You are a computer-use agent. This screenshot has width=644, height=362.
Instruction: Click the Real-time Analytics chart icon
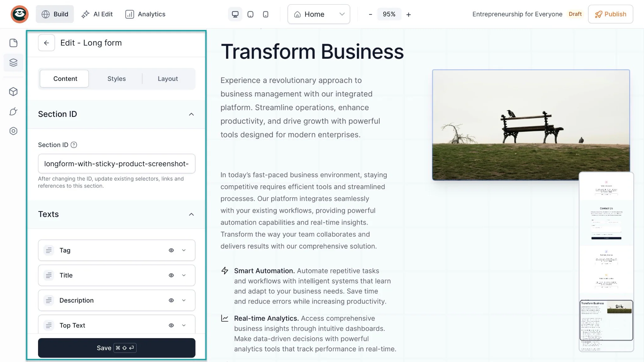pos(225,318)
